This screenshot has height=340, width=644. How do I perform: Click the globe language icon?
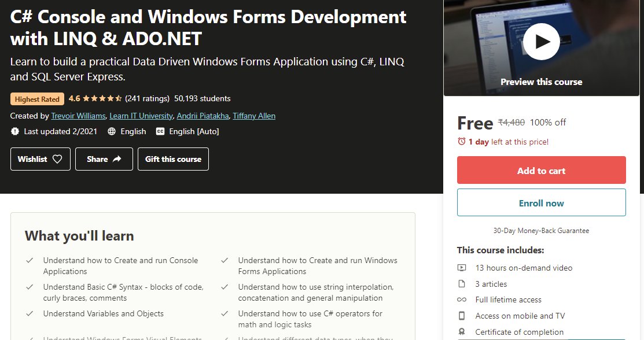pyautogui.click(x=111, y=131)
